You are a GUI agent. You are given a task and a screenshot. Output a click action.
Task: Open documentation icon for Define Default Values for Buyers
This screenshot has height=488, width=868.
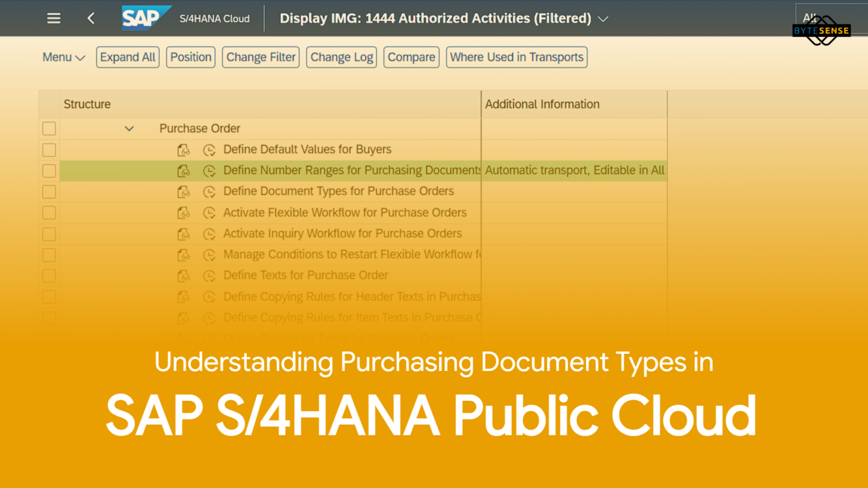click(184, 150)
